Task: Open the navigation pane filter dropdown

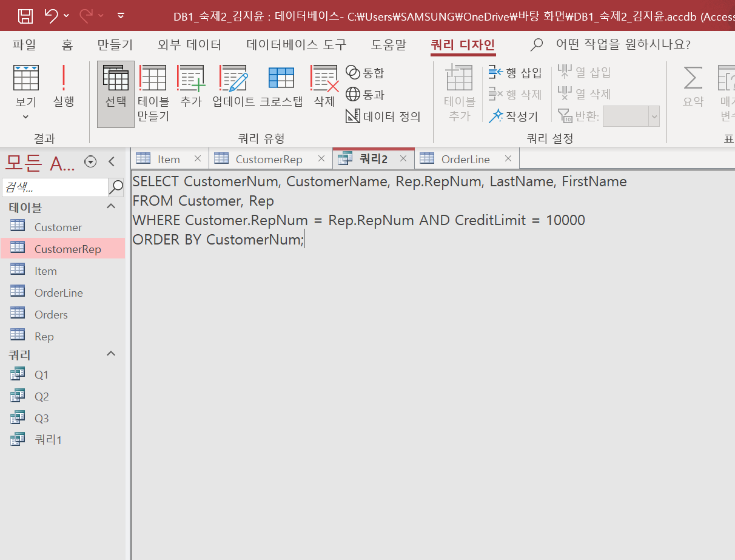Action: [91, 161]
